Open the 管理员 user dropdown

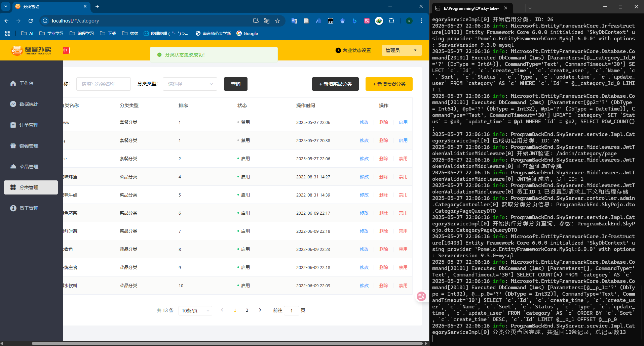(x=402, y=50)
